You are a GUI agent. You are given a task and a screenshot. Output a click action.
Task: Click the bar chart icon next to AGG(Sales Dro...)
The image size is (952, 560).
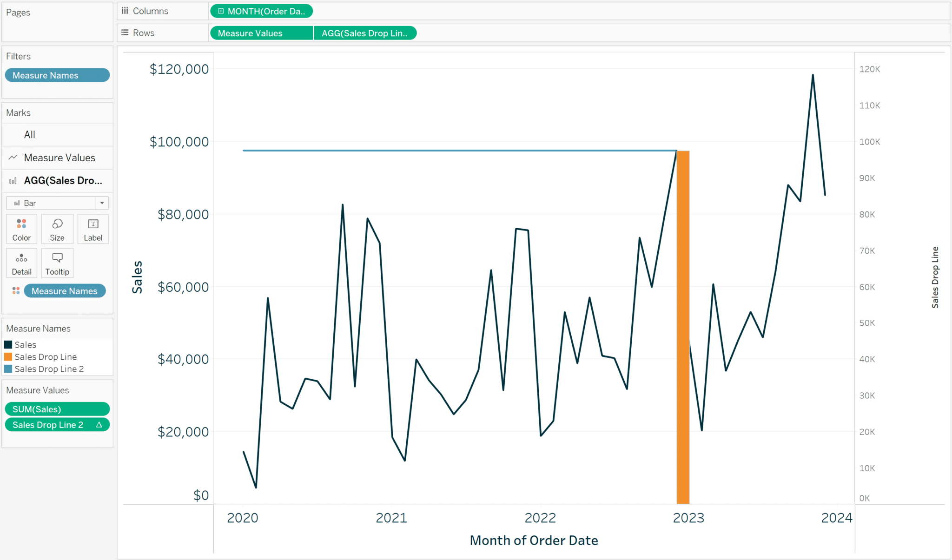(x=13, y=181)
